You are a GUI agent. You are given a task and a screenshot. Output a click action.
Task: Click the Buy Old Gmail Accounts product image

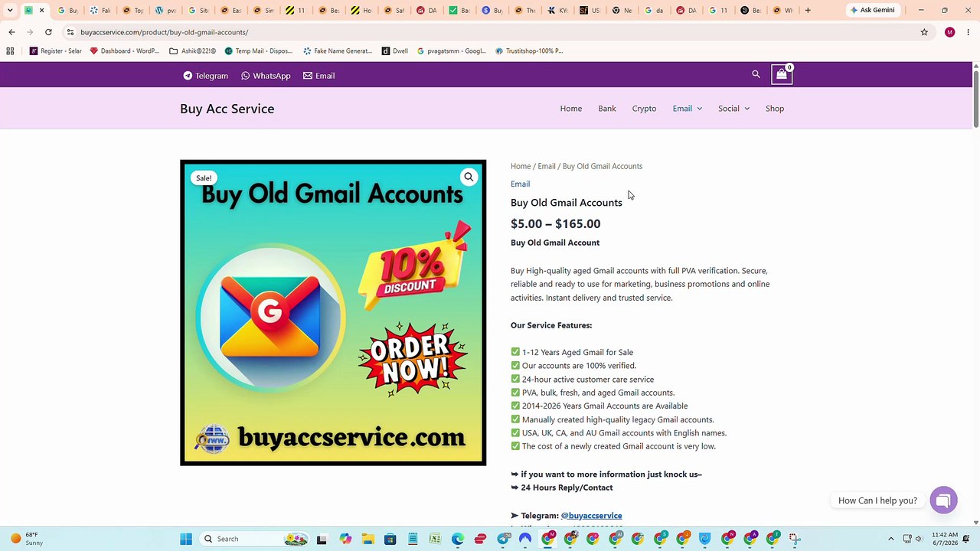click(x=333, y=312)
